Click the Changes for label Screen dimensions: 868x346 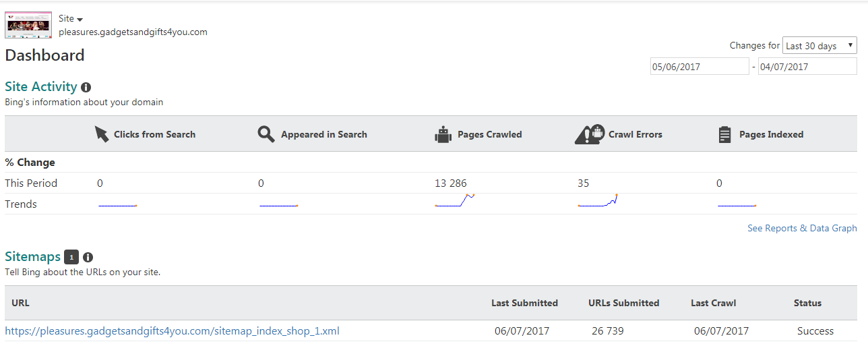(x=755, y=46)
